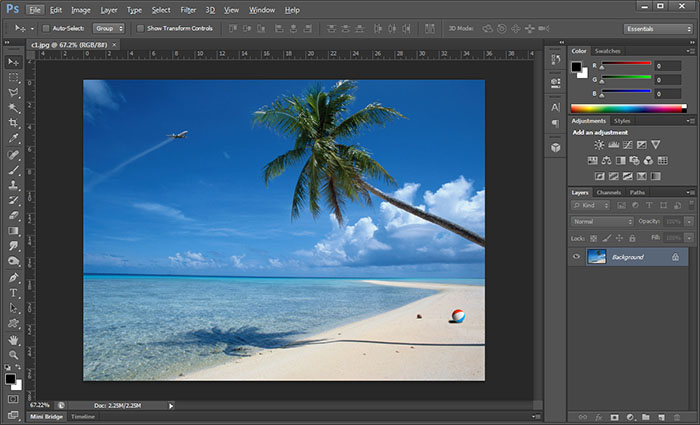Open the Filter menu
The image size is (700, 425).
pos(188,9)
